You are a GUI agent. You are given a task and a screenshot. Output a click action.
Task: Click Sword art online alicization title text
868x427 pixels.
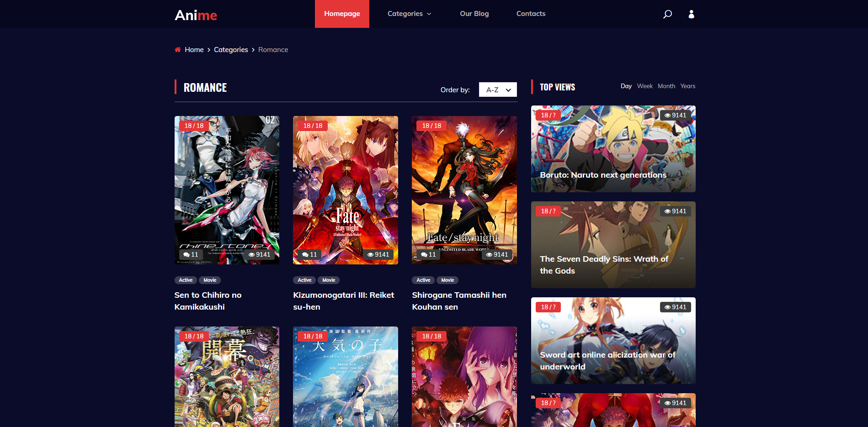tap(607, 361)
